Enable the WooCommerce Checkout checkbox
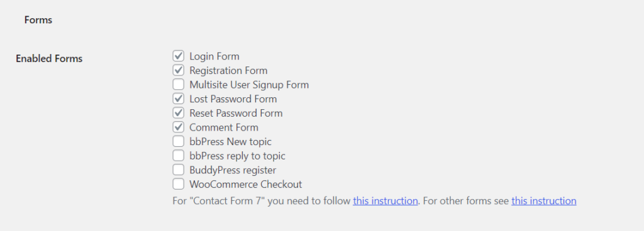644x231 pixels. point(178,185)
